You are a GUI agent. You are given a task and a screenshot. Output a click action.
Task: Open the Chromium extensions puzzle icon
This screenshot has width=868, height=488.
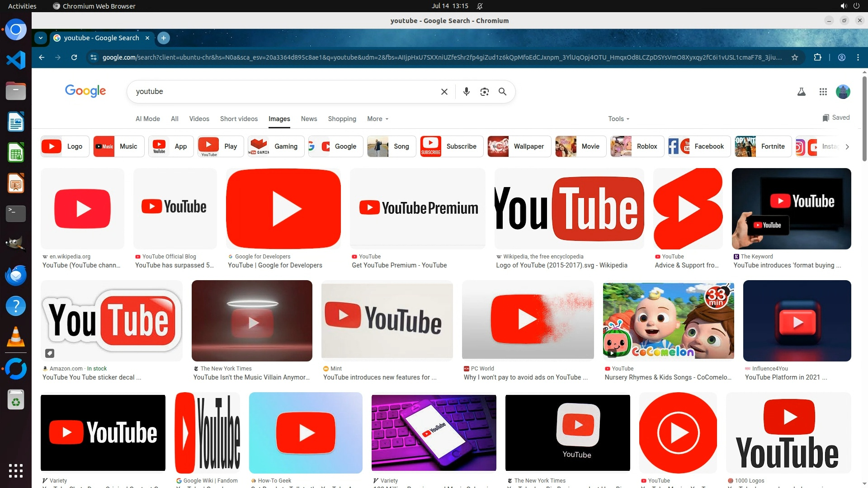point(817,57)
